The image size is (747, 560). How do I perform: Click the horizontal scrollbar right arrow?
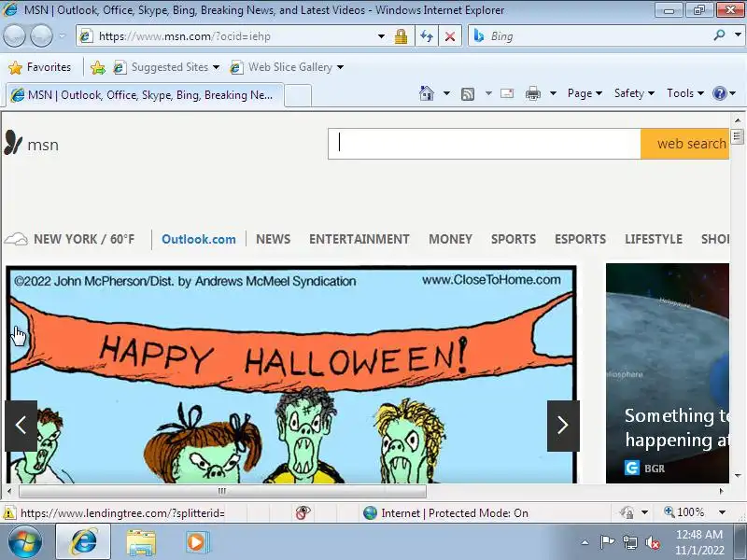tap(721, 491)
